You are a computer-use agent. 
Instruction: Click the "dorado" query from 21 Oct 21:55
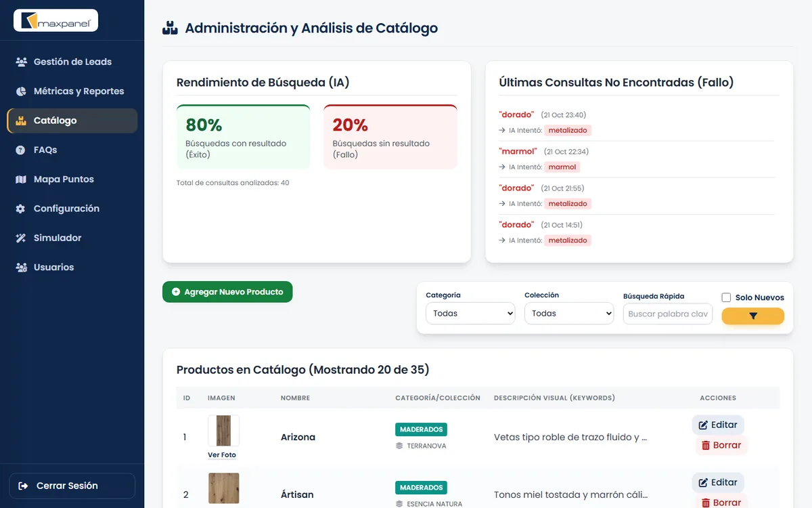click(x=516, y=188)
